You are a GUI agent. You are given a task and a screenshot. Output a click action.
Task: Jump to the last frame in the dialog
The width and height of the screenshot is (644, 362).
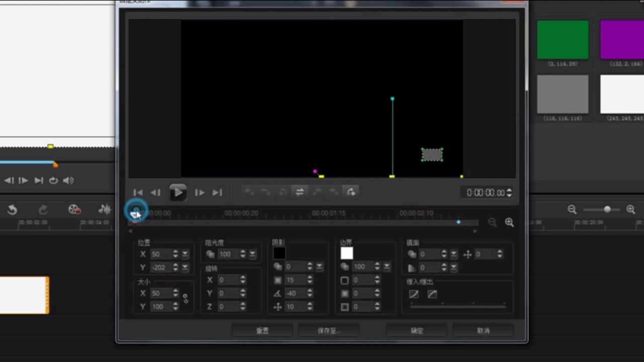coord(217,193)
